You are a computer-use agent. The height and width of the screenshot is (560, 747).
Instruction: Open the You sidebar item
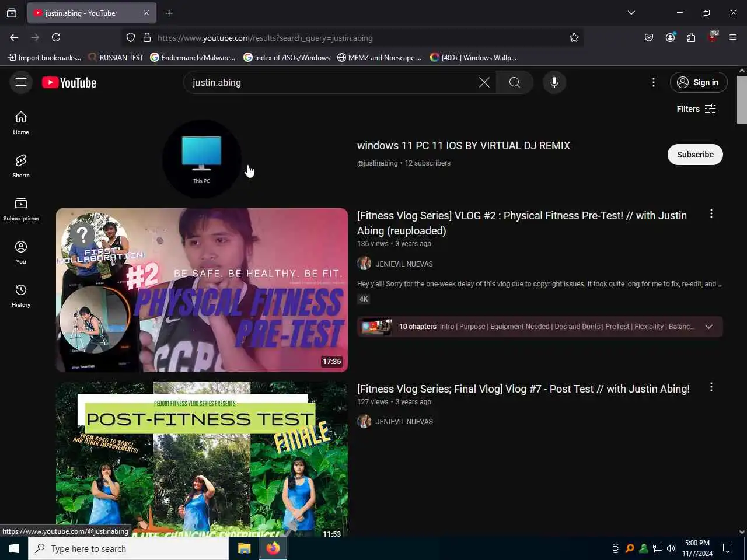(21, 253)
